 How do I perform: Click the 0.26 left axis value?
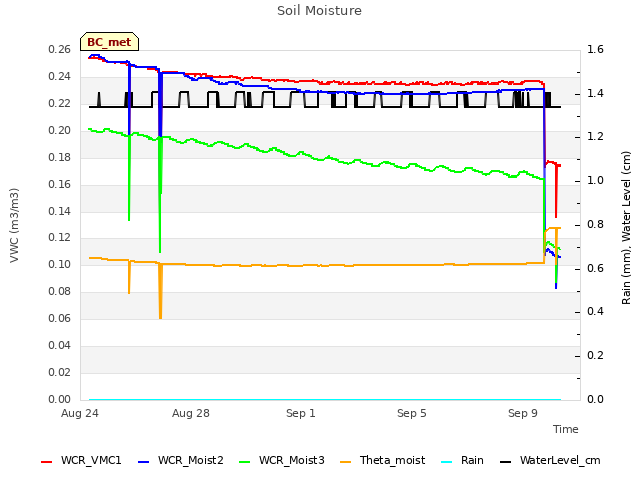coord(60,49)
